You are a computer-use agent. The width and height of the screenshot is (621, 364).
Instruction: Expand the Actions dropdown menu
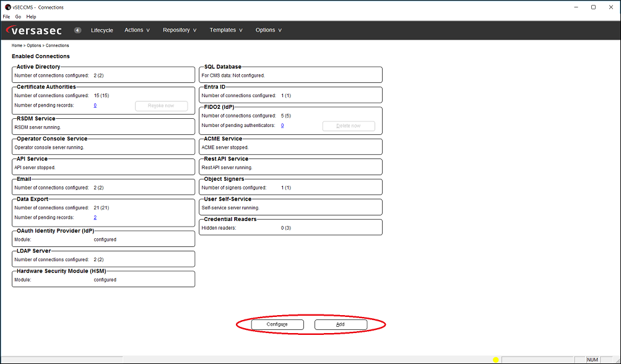(x=137, y=30)
